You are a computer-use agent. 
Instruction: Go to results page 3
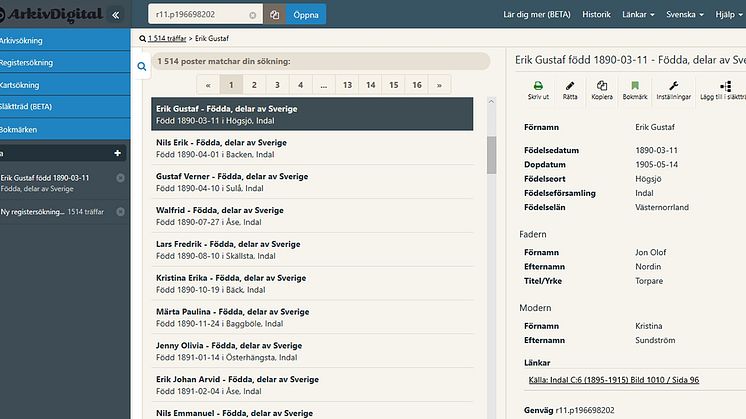click(x=277, y=85)
